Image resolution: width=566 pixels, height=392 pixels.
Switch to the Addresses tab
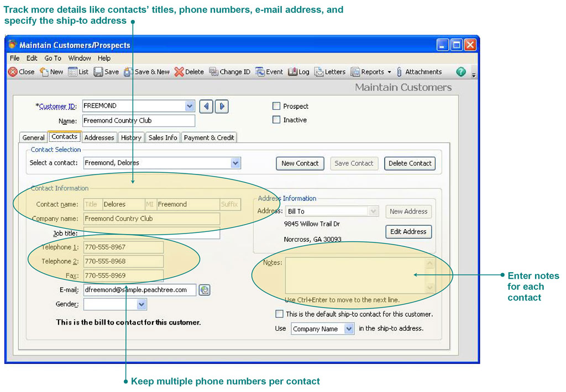click(99, 137)
